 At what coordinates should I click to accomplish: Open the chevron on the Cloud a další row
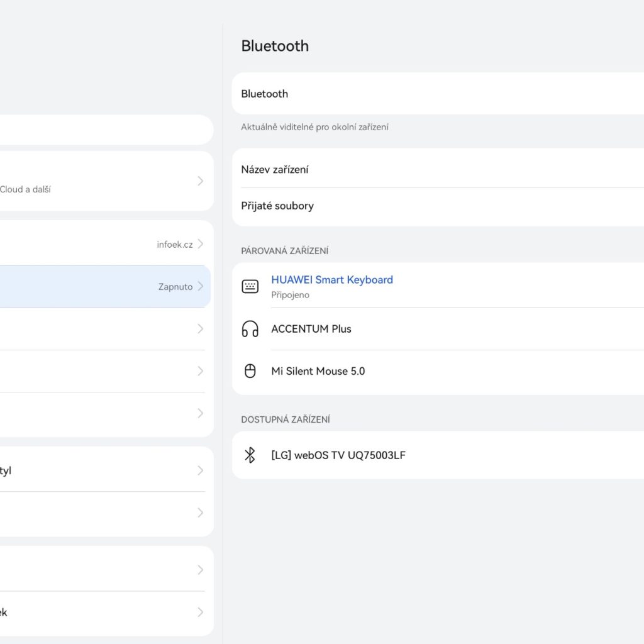click(x=201, y=181)
